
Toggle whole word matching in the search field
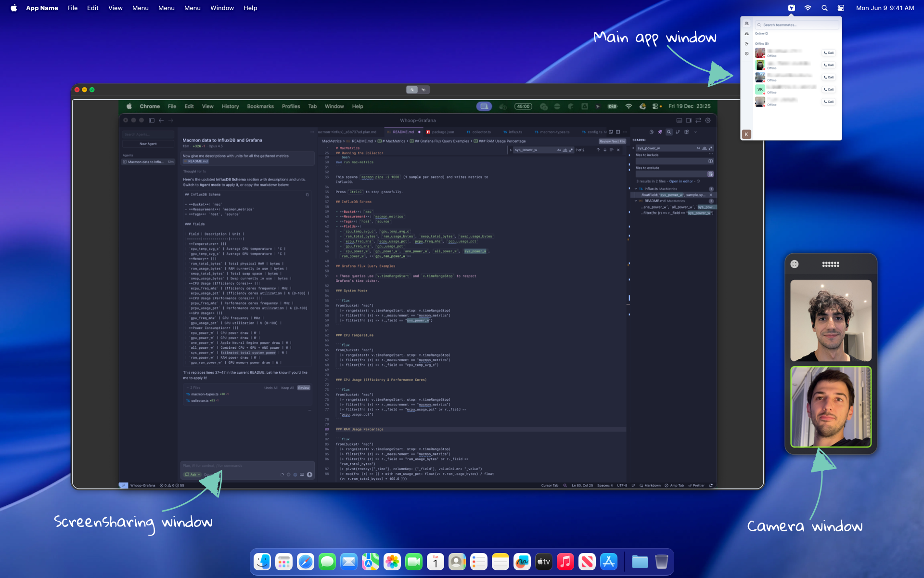705,148
